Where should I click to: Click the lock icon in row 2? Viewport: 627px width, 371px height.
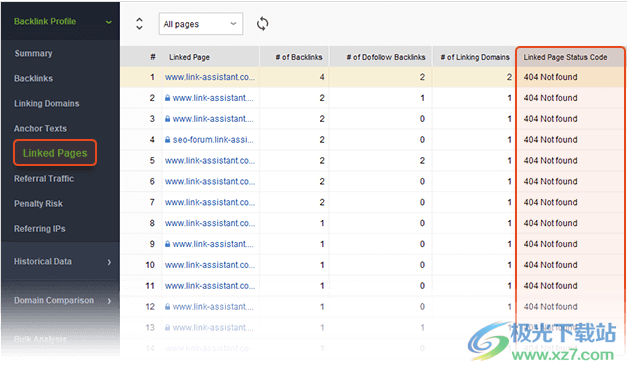click(168, 98)
